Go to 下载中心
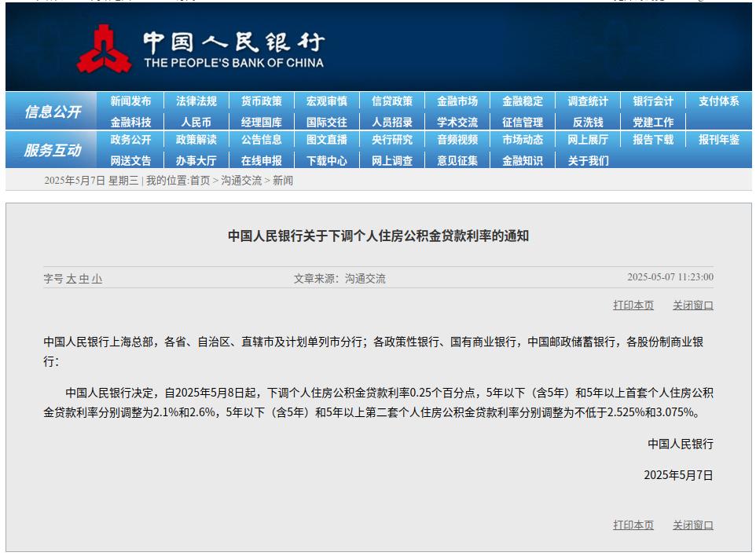The image size is (756, 556). [327, 160]
